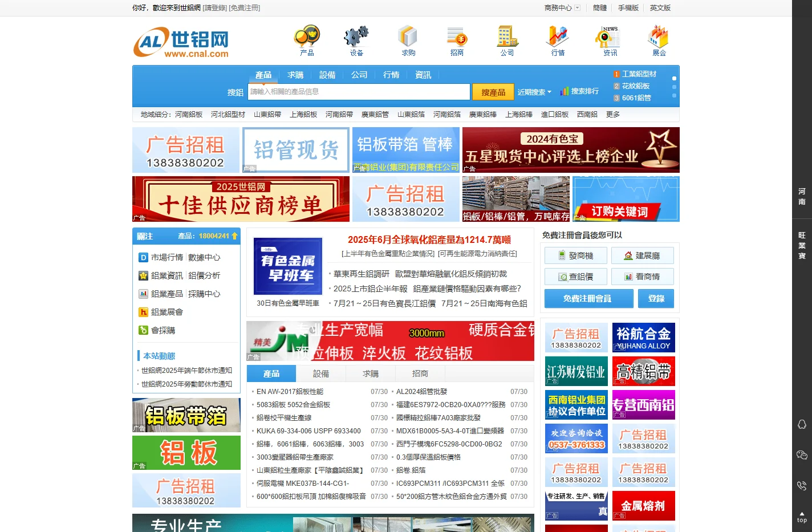Open listing AL2024鋁管批發
The height and width of the screenshot is (532, 812).
pyautogui.click(x=421, y=392)
